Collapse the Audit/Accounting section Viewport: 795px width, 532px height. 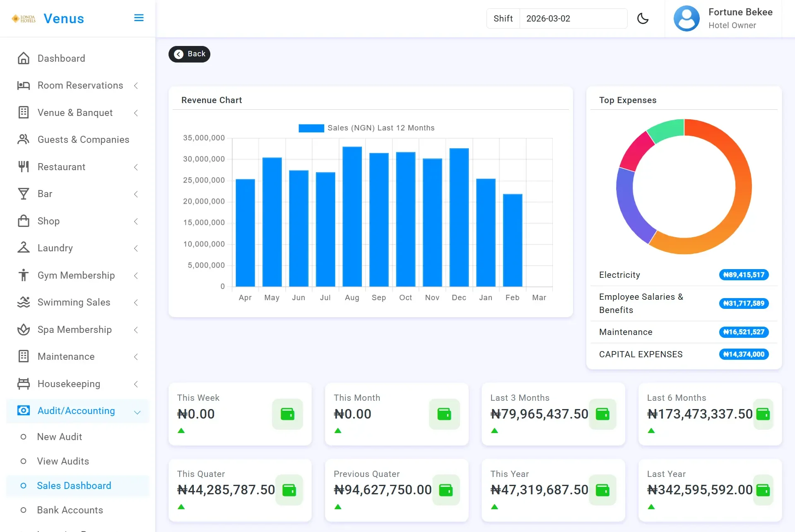coord(137,412)
